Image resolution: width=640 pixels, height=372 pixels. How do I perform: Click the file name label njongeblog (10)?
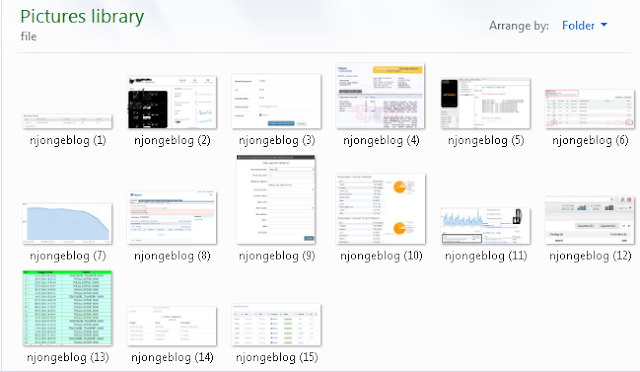tap(381, 256)
